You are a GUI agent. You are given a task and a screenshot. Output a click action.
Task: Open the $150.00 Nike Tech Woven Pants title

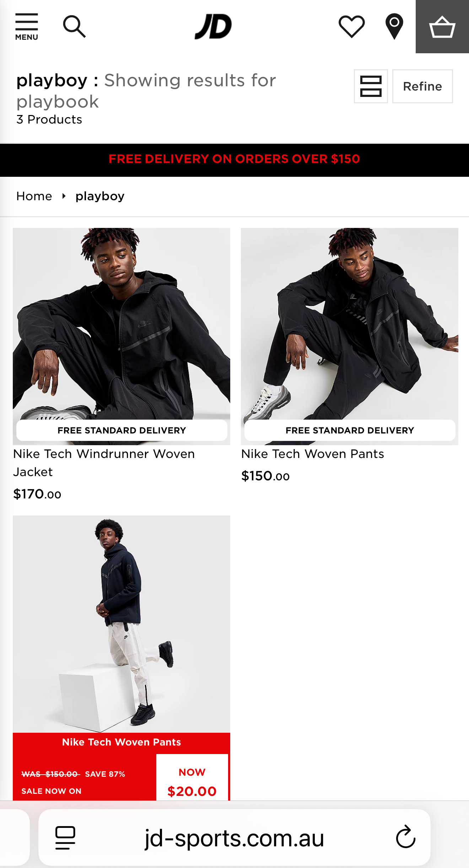click(x=313, y=454)
